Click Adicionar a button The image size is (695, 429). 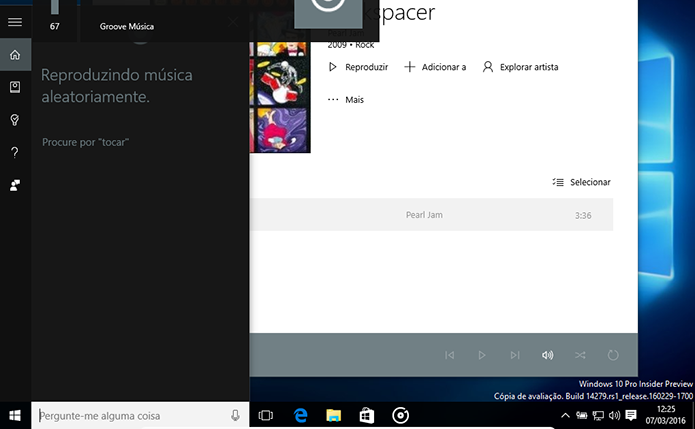tap(435, 67)
